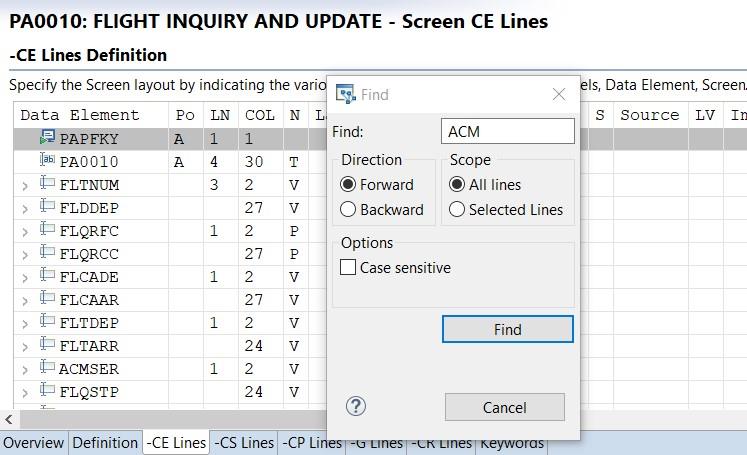747x455 pixels.
Task: Click the FLTDEP data element icon
Action: pos(47,323)
